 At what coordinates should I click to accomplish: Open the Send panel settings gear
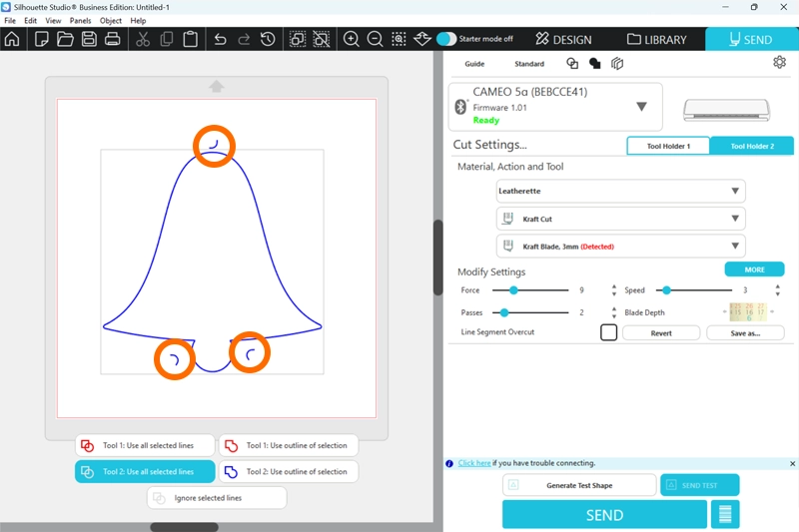(779, 63)
